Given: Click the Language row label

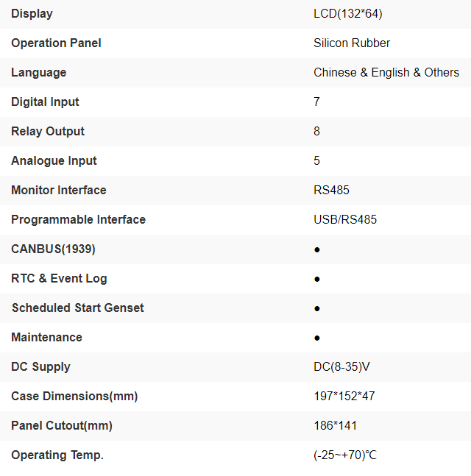Looking at the screenshot, I should (x=38, y=72).
